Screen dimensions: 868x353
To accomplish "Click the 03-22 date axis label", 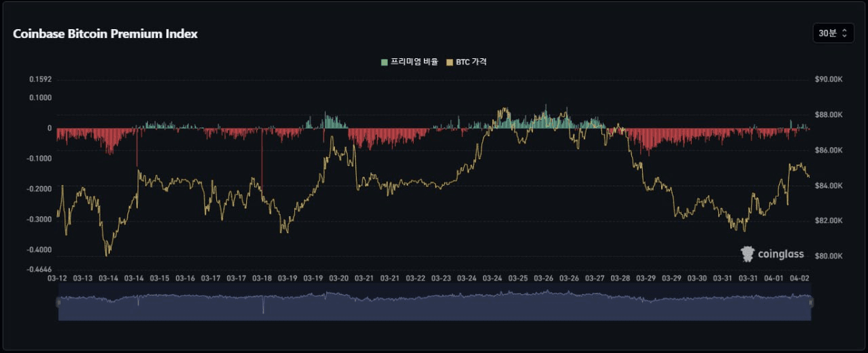I will coord(416,278).
